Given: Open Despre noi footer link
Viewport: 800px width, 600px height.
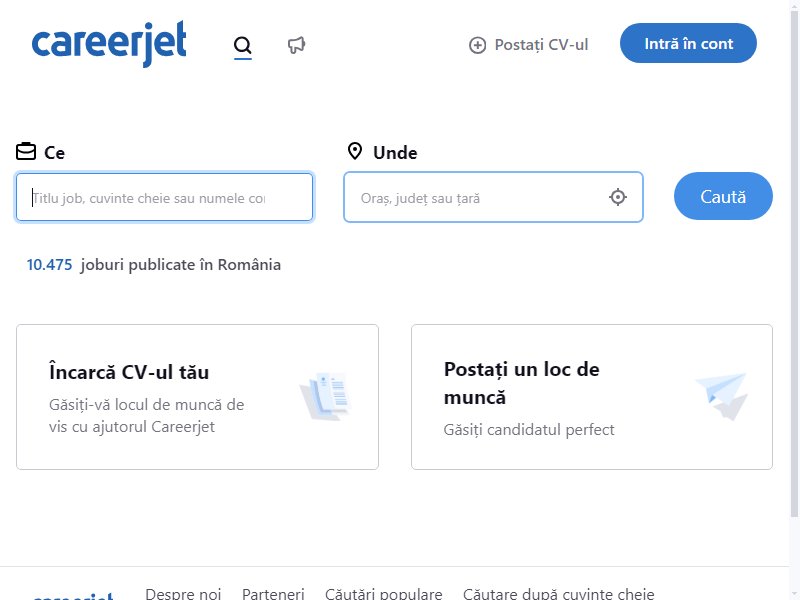Looking at the screenshot, I should click(183, 593).
